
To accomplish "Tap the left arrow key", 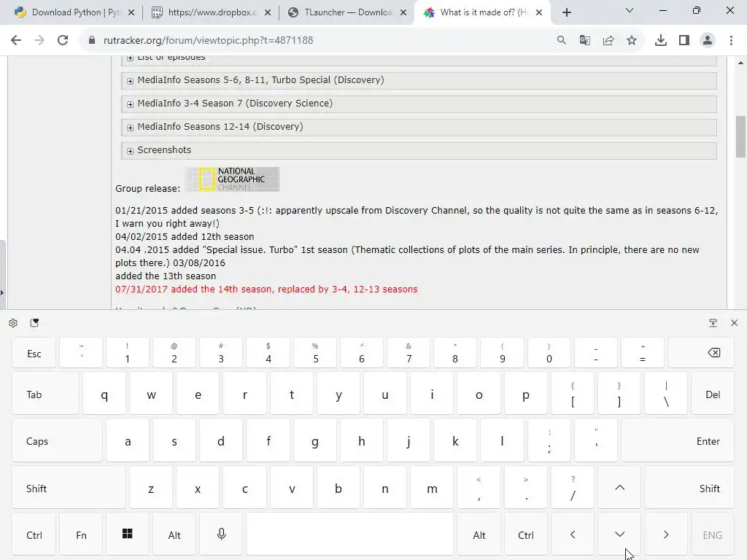I will click(x=573, y=534).
